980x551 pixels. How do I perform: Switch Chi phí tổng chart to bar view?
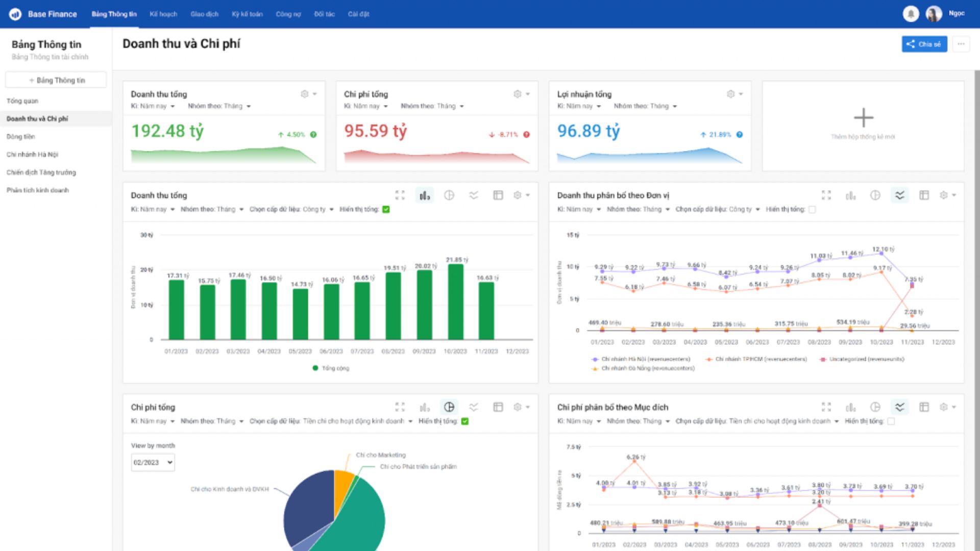click(x=425, y=407)
